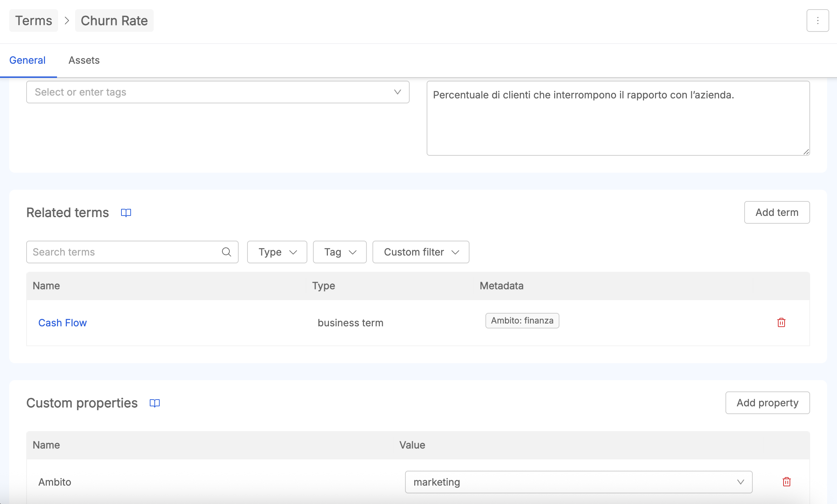Delete the Cash Flow related term

click(781, 322)
